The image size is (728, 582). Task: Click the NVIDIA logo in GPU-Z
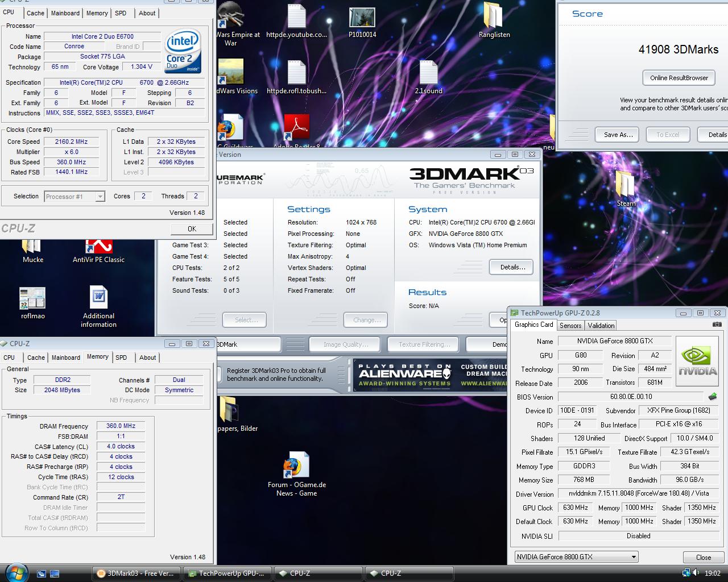click(x=698, y=361)
